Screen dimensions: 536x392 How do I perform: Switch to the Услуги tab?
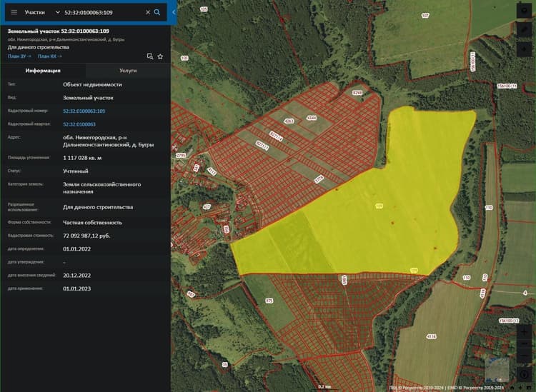click(x=128, y=71)
